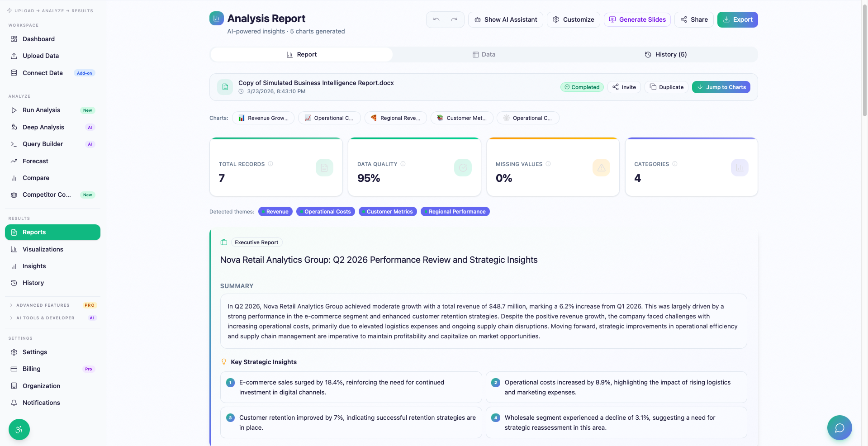
Task: Select the last Operational C... chart chip
Action: click(x=528, y=118)
